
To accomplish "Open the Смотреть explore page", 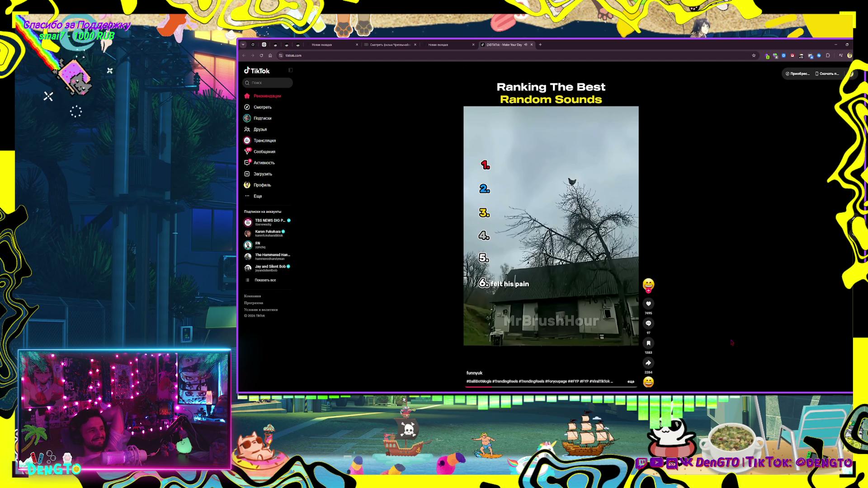I will click(x=258, y=107).
